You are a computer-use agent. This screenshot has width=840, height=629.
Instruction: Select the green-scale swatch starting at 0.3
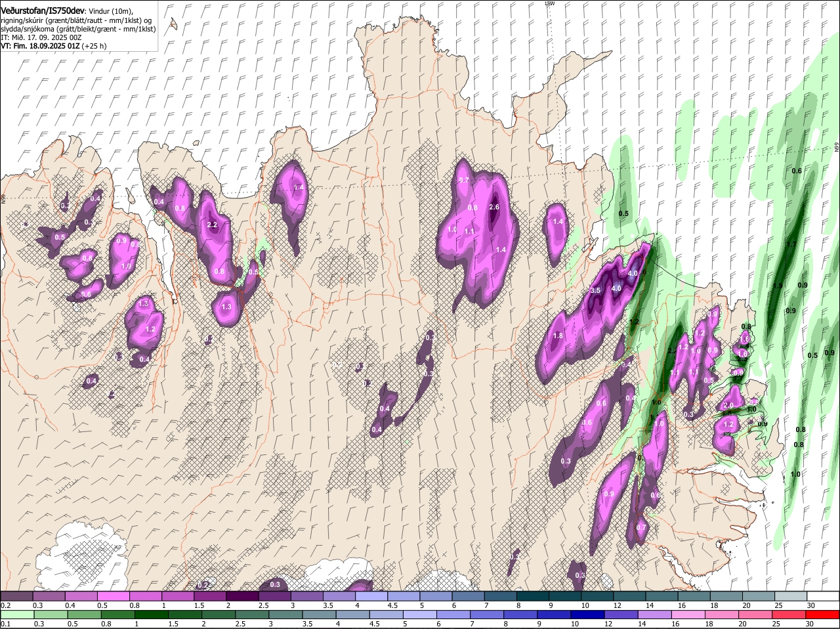[51, 615]
